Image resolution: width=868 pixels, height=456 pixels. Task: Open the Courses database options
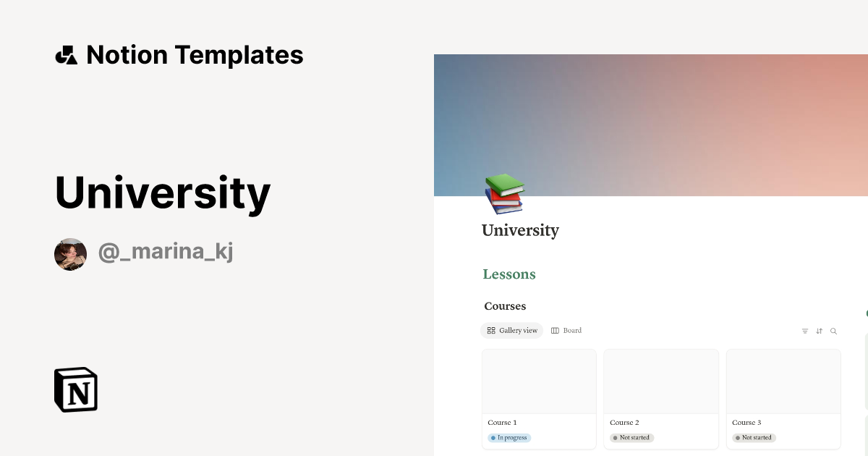(x=504, y=306)
